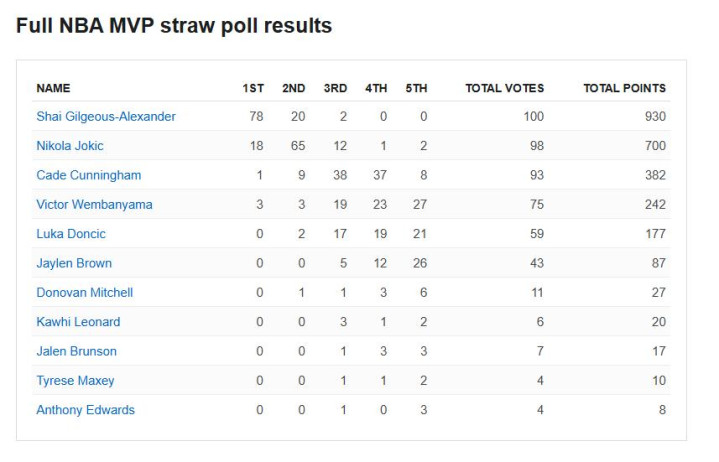Click the 5TH column header

416,88
